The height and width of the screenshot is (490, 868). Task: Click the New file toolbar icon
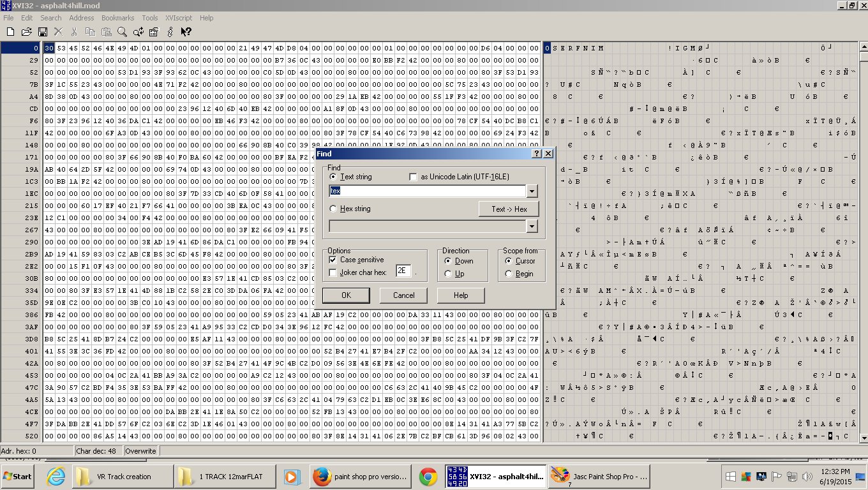pyautogui.click(x=10, y=31)
